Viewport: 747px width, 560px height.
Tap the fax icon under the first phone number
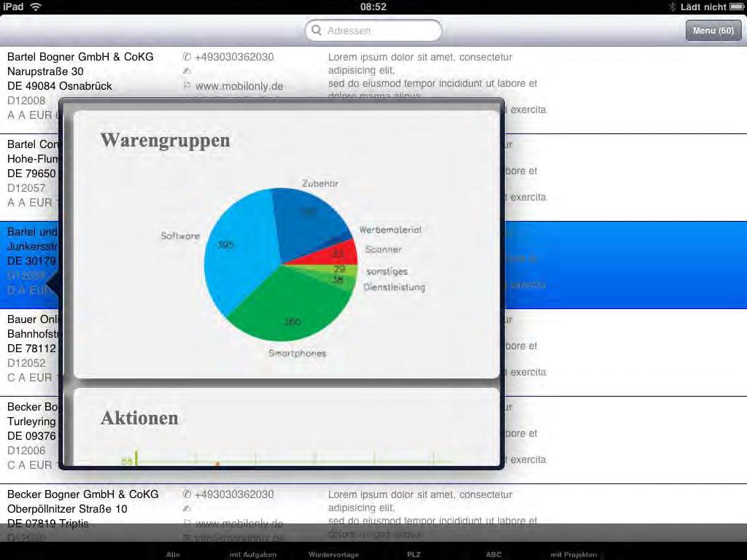pos(187,71)
